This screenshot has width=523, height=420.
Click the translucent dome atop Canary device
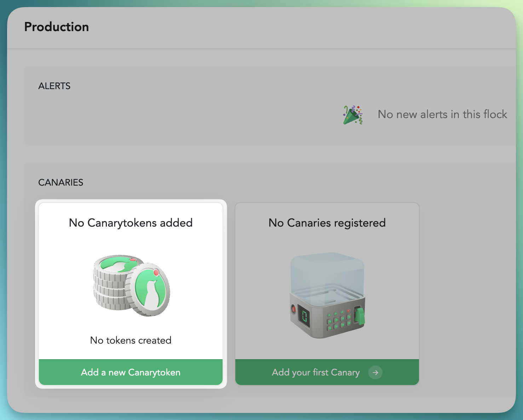click(327, 274)
